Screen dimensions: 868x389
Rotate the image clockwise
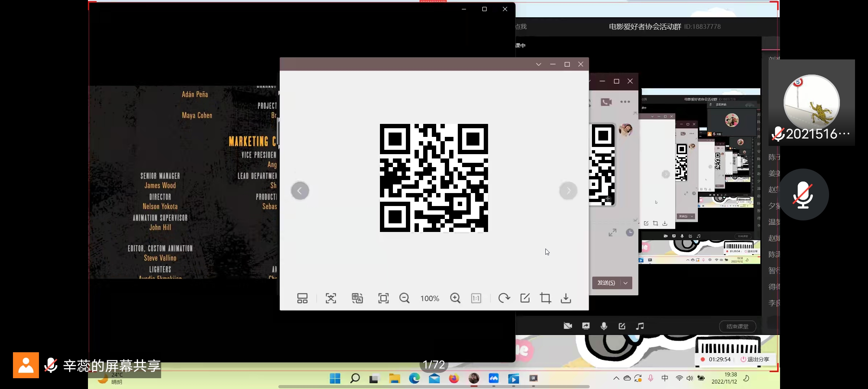click(x=504, y=298)
